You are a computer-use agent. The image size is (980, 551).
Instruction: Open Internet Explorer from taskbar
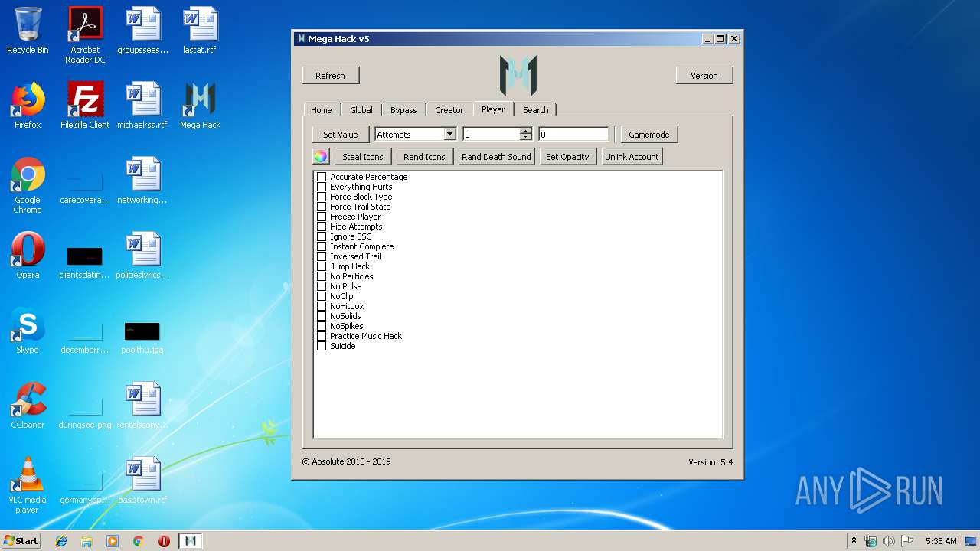coord(61,541)
